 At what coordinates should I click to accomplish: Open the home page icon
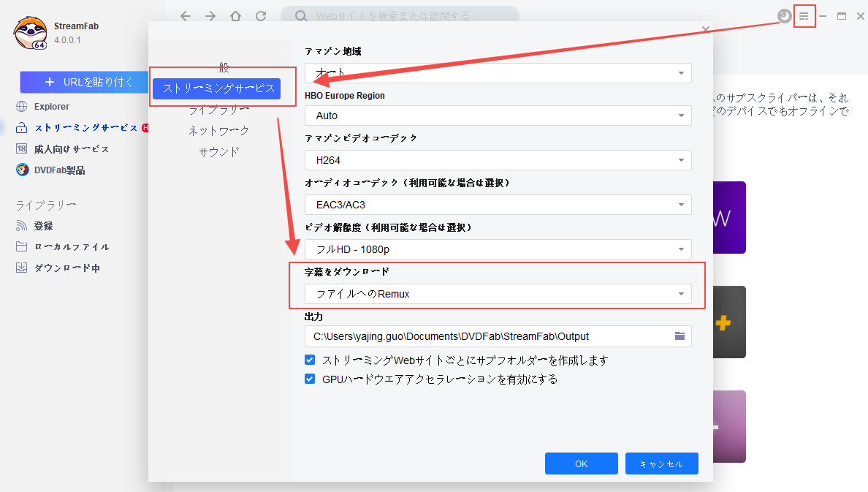click(x=236, y=16)
